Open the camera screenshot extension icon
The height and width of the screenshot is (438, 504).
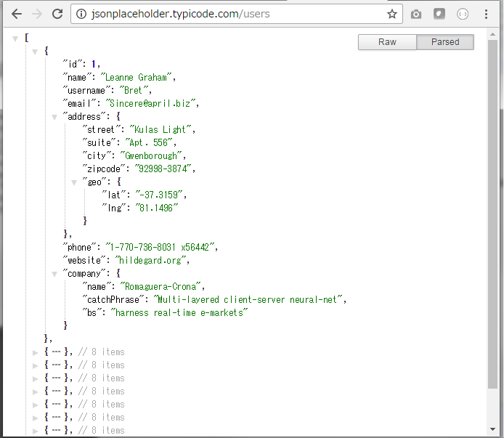click(x=416, y=14)
